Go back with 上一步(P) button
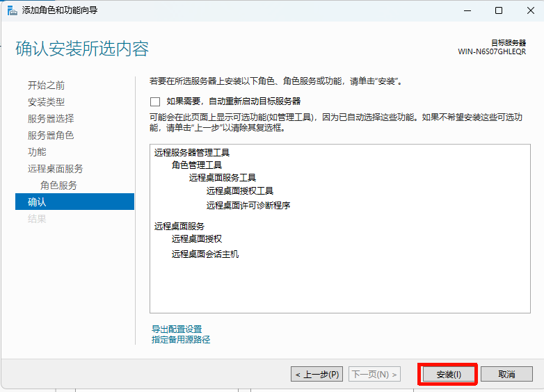This screenshot has height=392, width=544. [317, 375]
